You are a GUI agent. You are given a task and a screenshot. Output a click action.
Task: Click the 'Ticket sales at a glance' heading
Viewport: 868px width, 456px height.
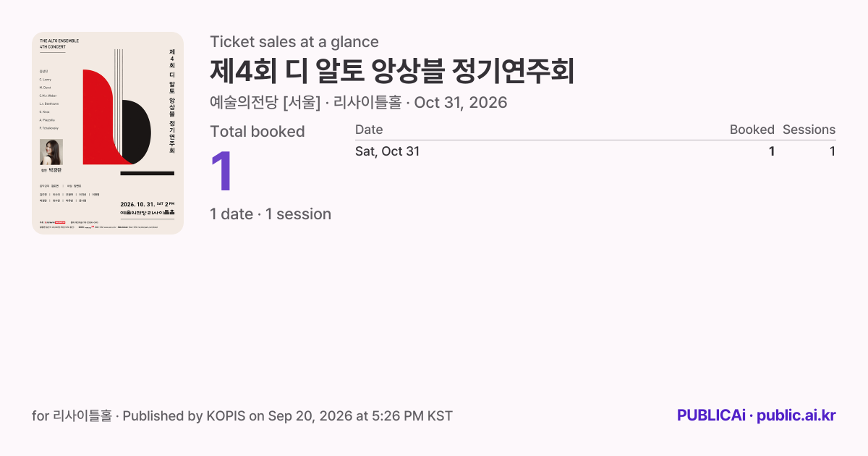tap(294, 42)
